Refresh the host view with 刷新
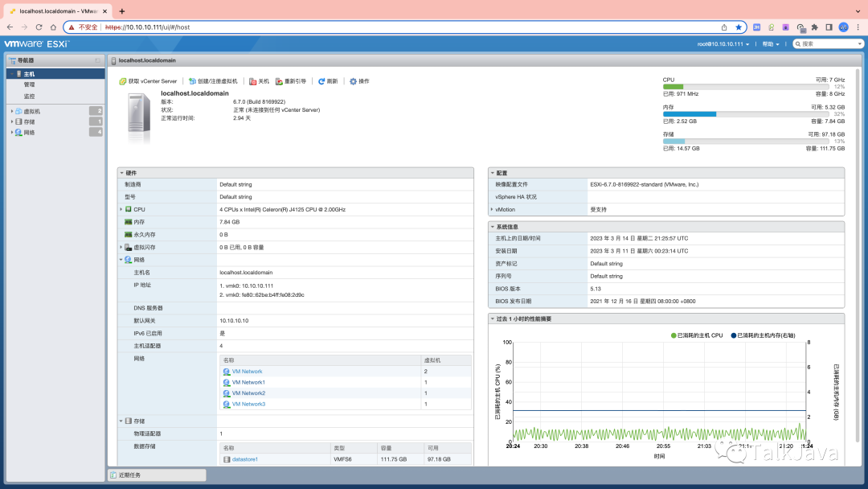868x489 pixels. tap(321, 81)
